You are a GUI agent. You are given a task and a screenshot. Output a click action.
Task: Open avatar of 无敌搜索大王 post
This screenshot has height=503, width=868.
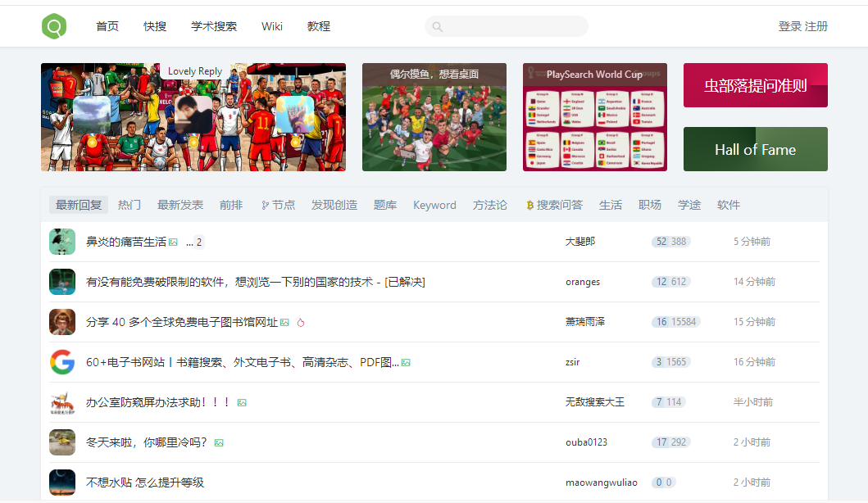[x=62, y=402]
